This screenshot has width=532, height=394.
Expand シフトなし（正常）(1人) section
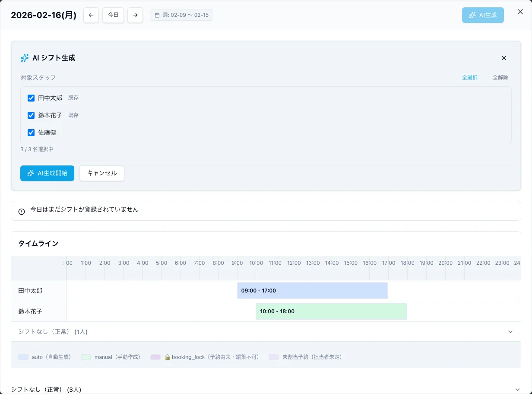pyautogui.click(x=510, y=332)
